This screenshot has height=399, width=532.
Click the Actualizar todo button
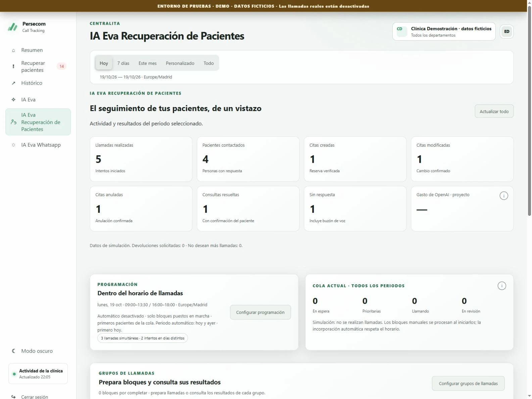coord(494,111)
